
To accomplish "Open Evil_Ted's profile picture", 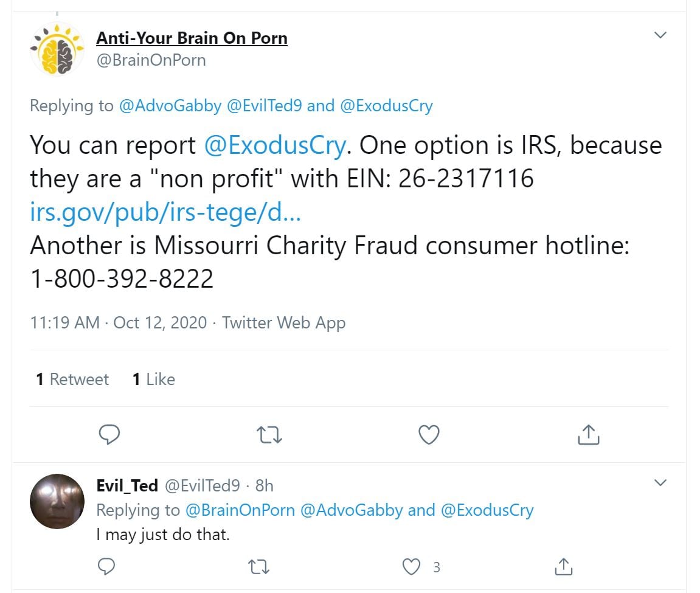I will pyautogui.click(x=57, y=501).
